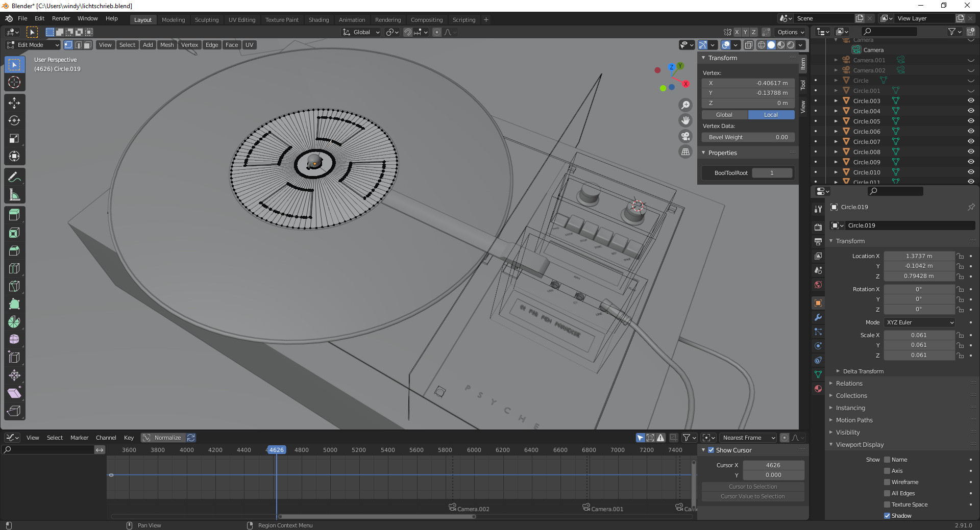The image size is (980, 530).
Task: Click the Zoom magnifier viewport icon
Action: point(685,105)
